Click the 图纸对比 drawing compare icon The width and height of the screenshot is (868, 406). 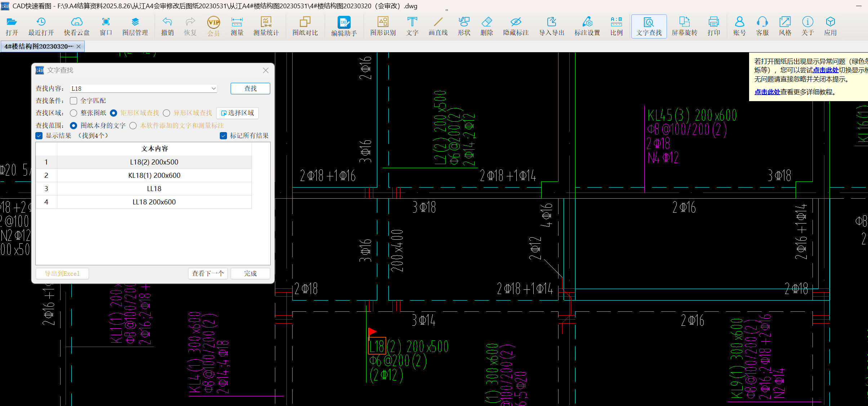click(305, 26)
